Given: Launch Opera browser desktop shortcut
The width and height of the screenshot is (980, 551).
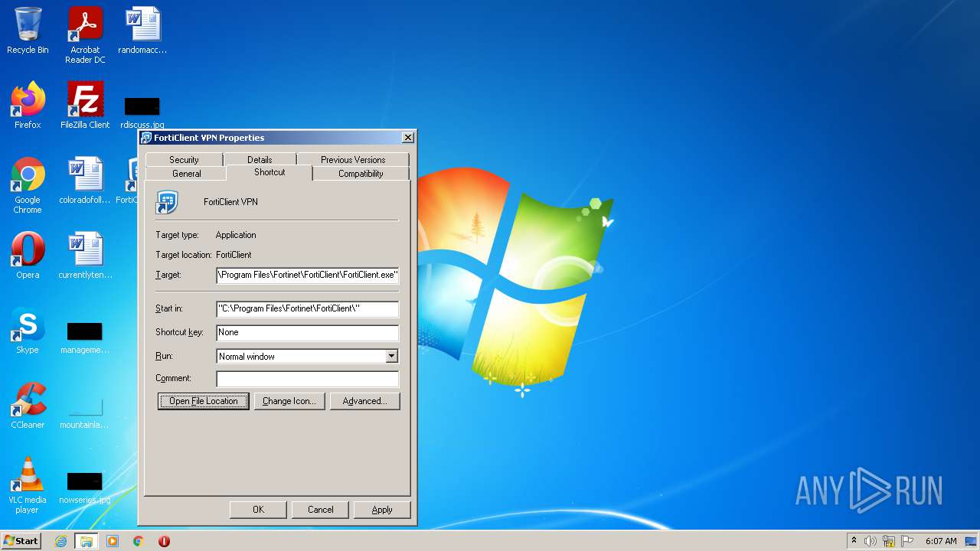Looking at the screenshot, I should pyautogui.click(x=28, y=255).
